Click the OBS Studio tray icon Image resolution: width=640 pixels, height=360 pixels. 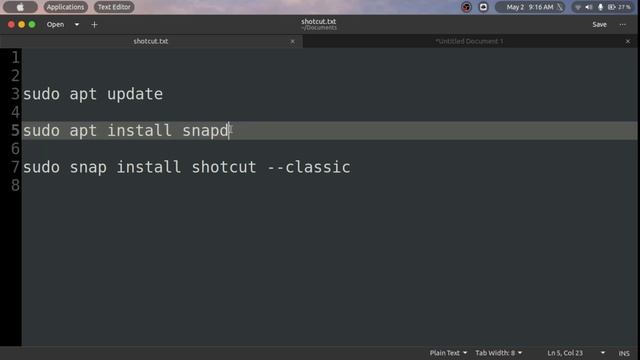coord(466,7)
